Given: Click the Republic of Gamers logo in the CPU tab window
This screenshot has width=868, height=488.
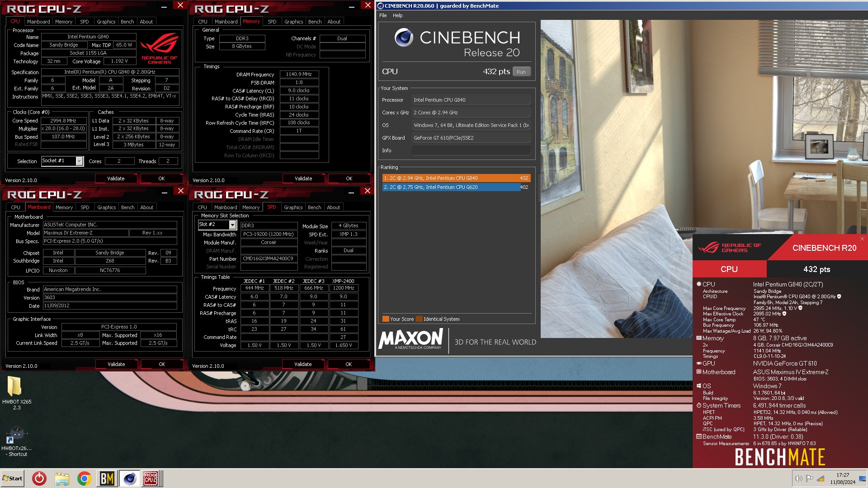Looking at the screenshot, I should pyautogui.click(x=159, y=48).
